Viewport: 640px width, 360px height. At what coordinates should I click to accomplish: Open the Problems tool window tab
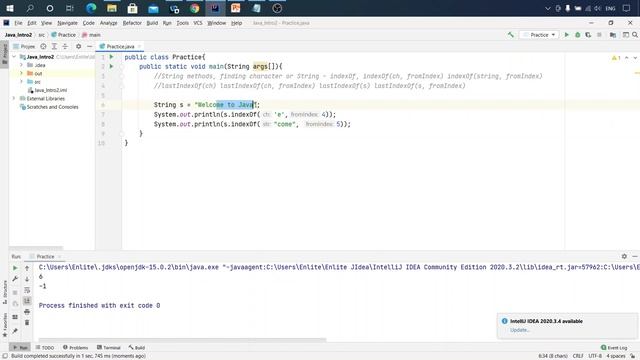(76, 348)
